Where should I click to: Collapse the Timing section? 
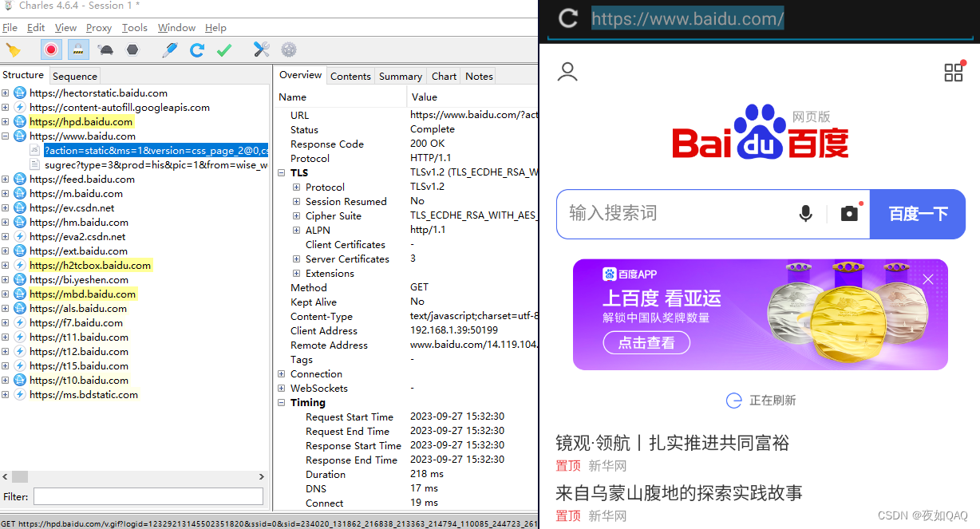282,403
